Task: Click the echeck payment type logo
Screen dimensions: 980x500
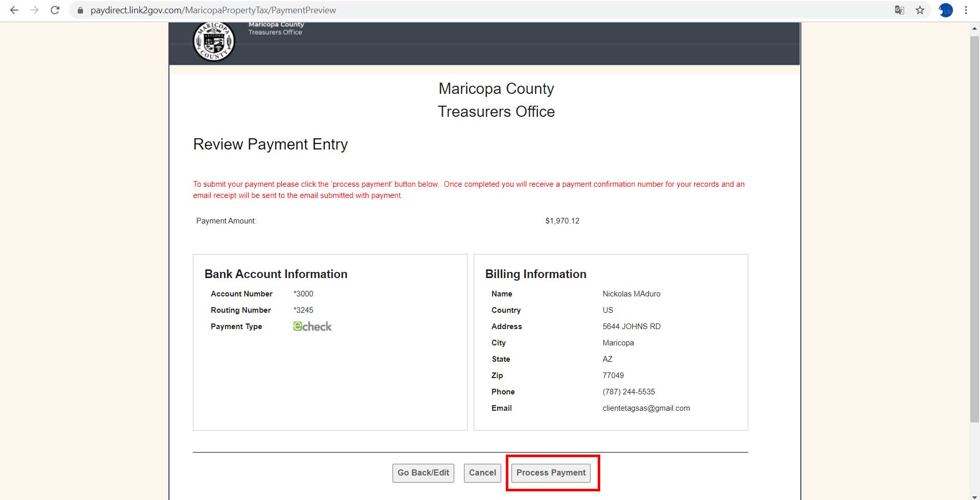Action: tap(312, 326)
